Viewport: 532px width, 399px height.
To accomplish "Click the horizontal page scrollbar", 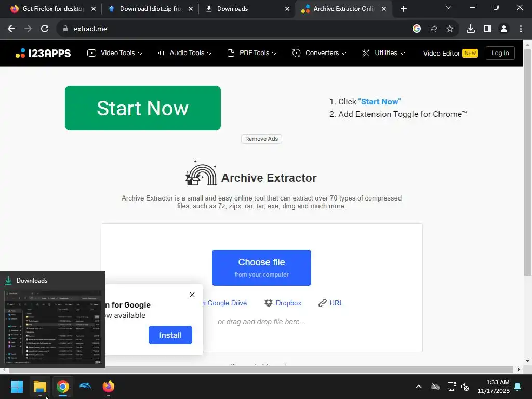I will pos(260,369).
